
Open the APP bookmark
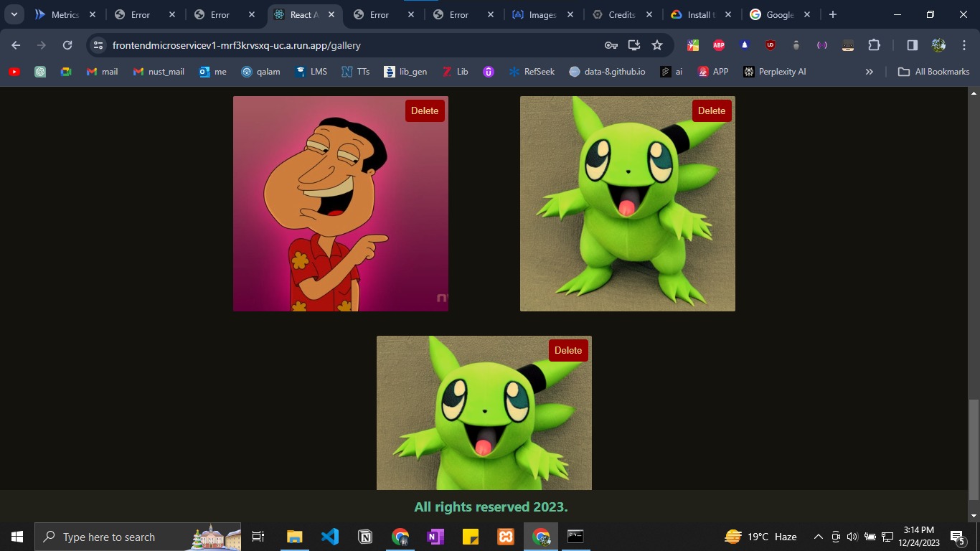coord(714,72)
